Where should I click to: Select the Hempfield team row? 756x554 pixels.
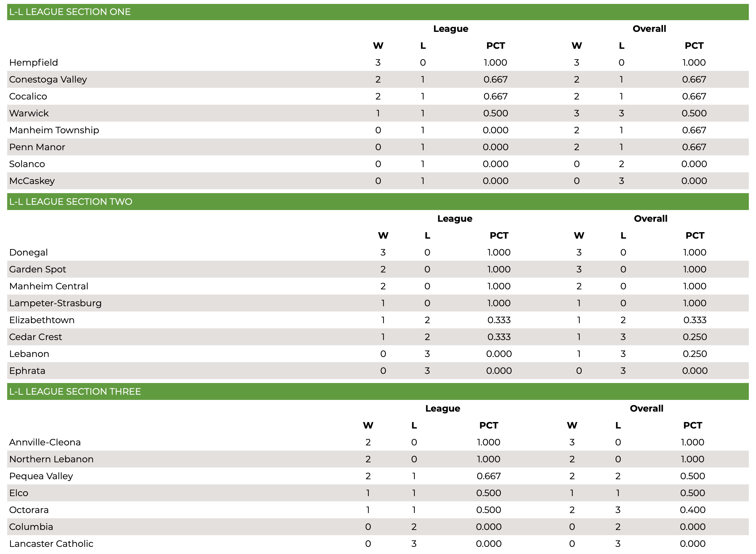378,62
